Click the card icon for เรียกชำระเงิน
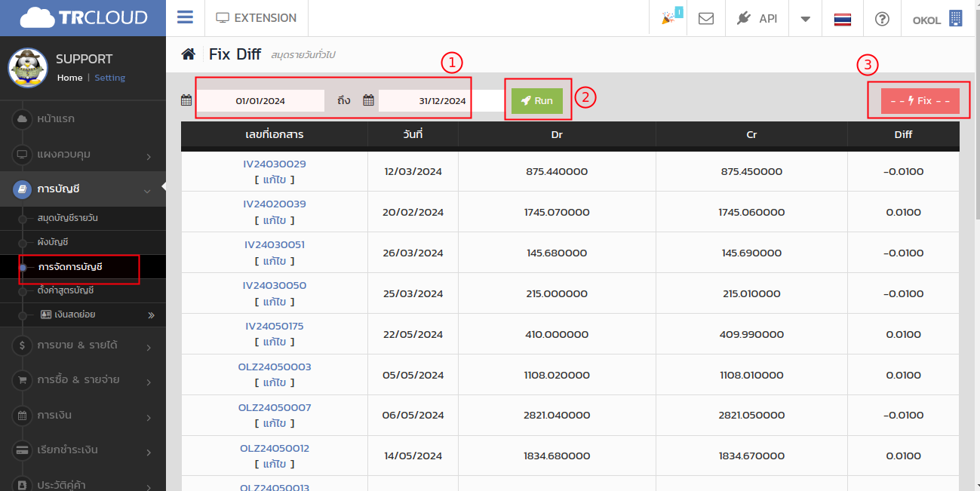 coord(22,450)
